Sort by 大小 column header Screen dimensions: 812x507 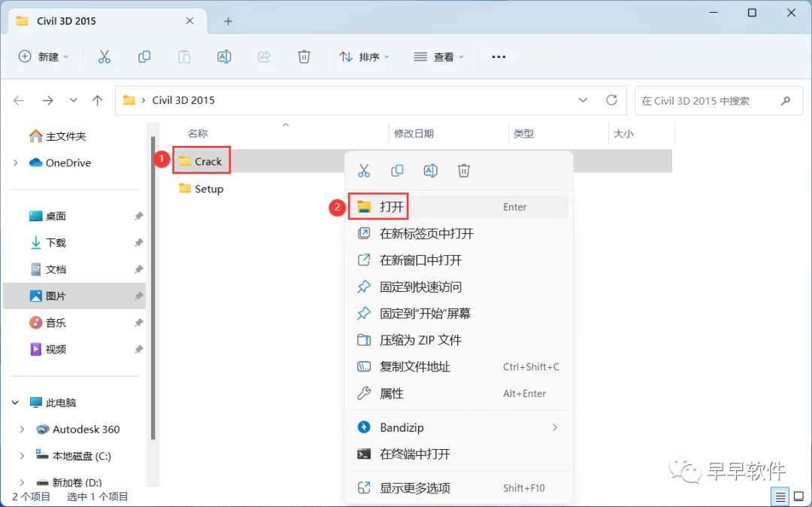(623, 134)
